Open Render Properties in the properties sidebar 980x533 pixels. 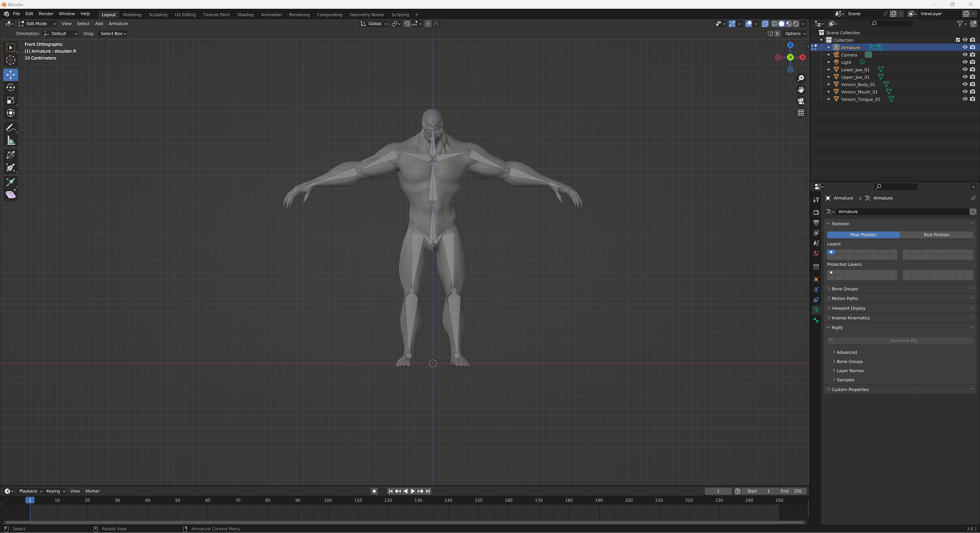[x=816, y=212]
